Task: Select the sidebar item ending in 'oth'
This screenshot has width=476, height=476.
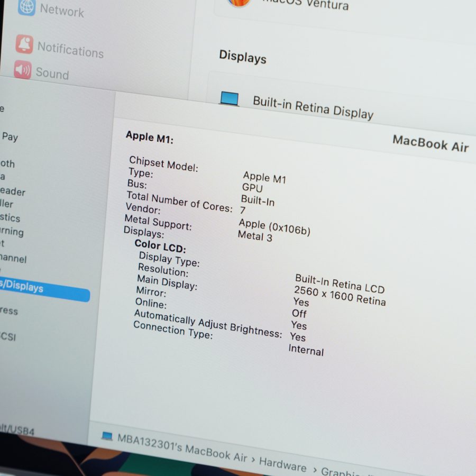Action: (7, 163)
